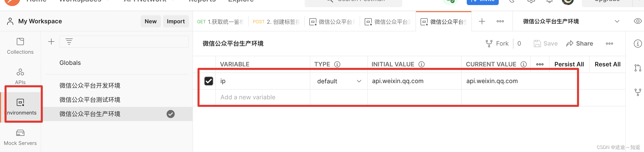The width and height of the screenshot is (644, 152).
Task: Click the sidebar filter search field
Action: point(124,42)
